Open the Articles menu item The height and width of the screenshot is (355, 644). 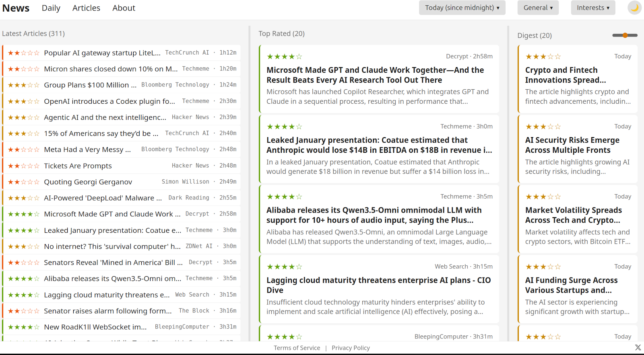point(86,8)
